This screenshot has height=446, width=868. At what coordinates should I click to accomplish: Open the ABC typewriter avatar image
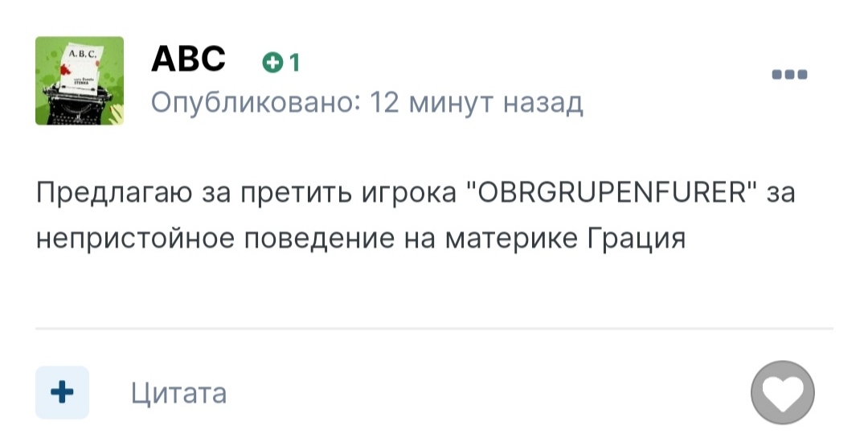(x=79, y=80)
